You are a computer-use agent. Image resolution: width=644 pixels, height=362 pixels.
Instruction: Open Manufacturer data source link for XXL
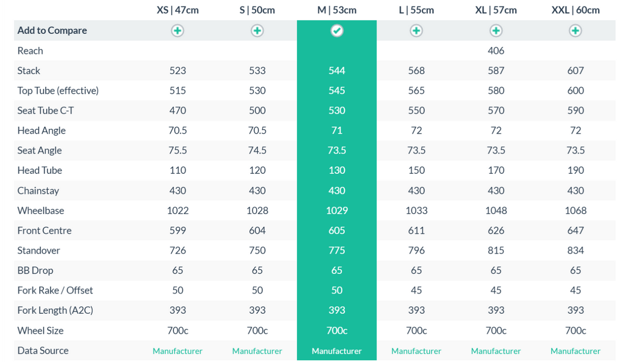click(576, 351)
